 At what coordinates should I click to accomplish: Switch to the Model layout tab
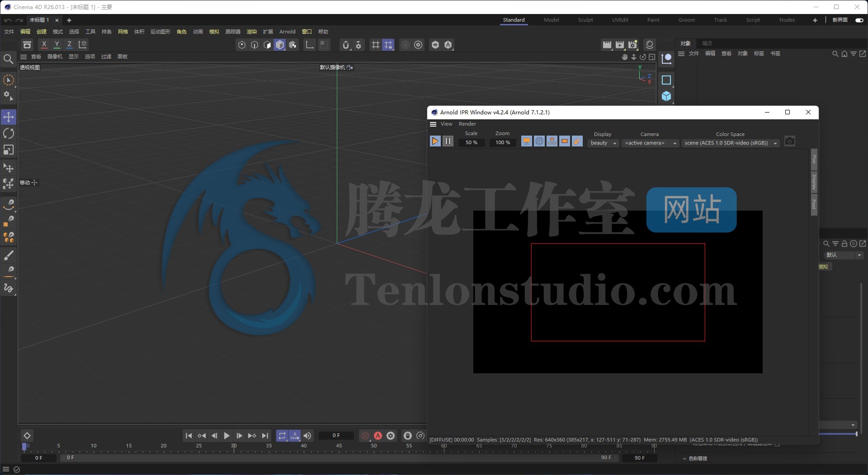(551, 20)
